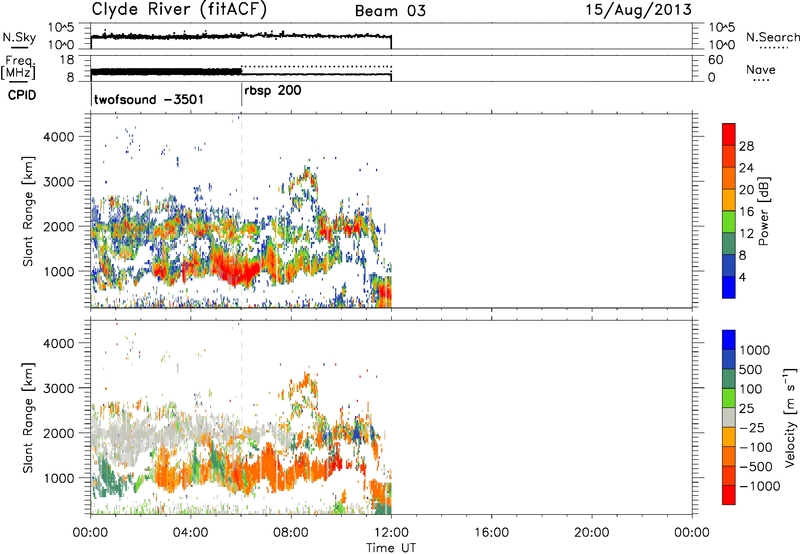The image size is (800, 554).
Task: Click the date '15/Aug/2013'
Action: pyautogui.click(x=638, y=10)
